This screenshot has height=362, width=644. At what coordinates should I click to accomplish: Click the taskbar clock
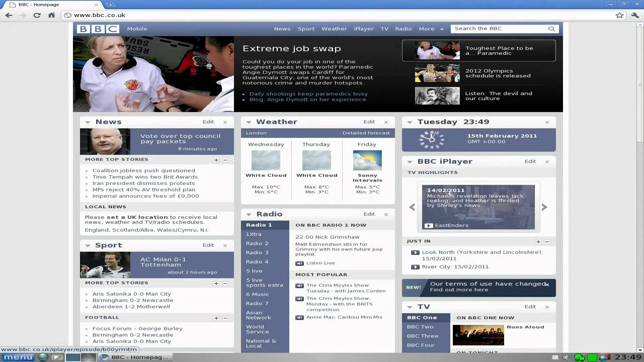tap(627, 357)
